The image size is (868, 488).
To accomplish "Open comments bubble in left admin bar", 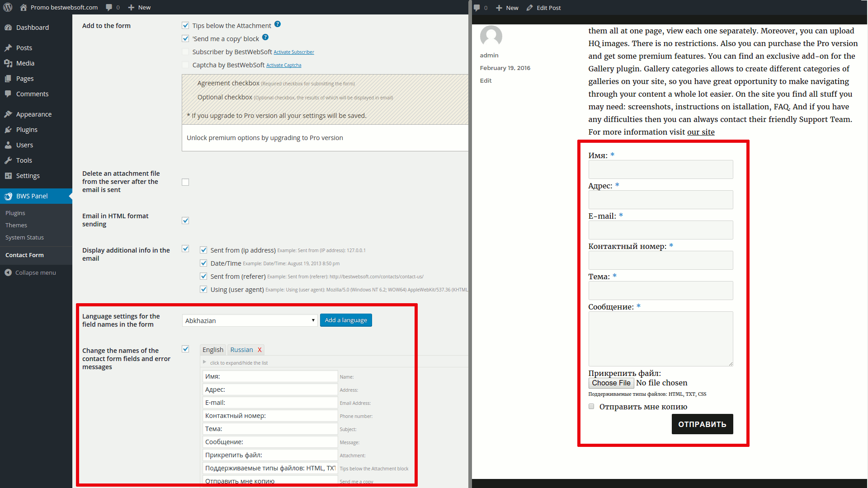I will [x=109, y=7].
